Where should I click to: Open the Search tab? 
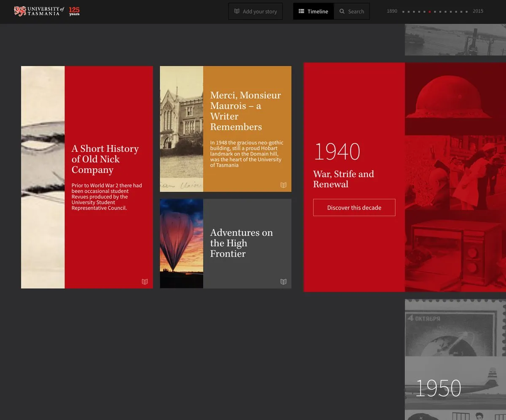click(x=352, y=11)
